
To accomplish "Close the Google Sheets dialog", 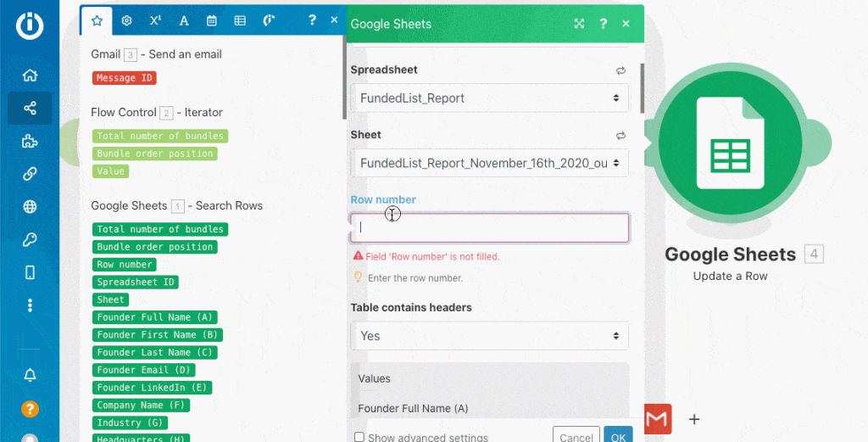I will pyautogui.click(x=626, y=24).
